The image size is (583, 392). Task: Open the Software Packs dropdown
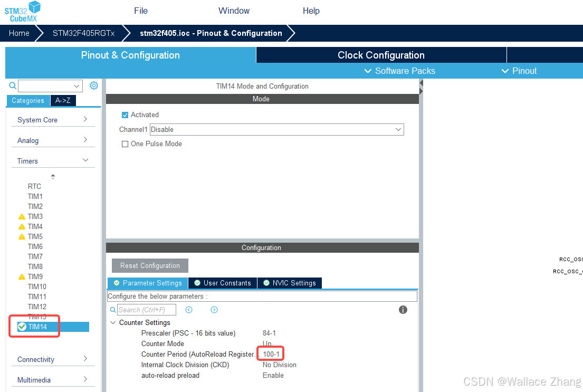tap(400, 71)
